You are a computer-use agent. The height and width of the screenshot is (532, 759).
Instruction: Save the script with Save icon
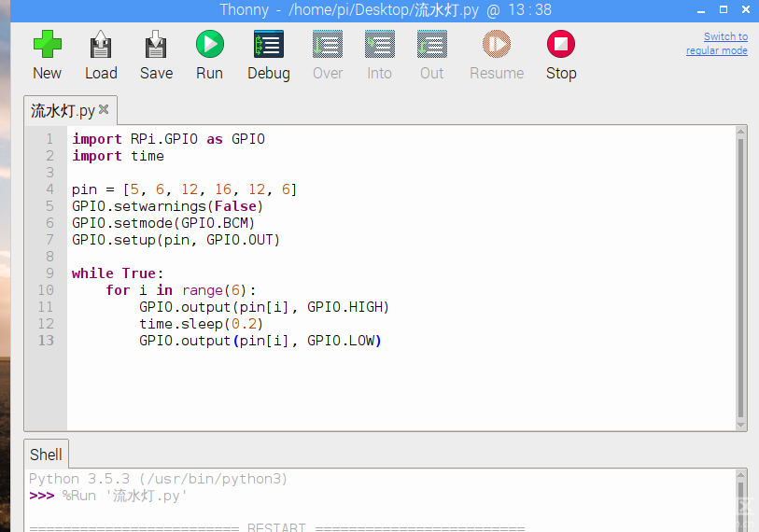pyautogui.click(x=156, y=45)
